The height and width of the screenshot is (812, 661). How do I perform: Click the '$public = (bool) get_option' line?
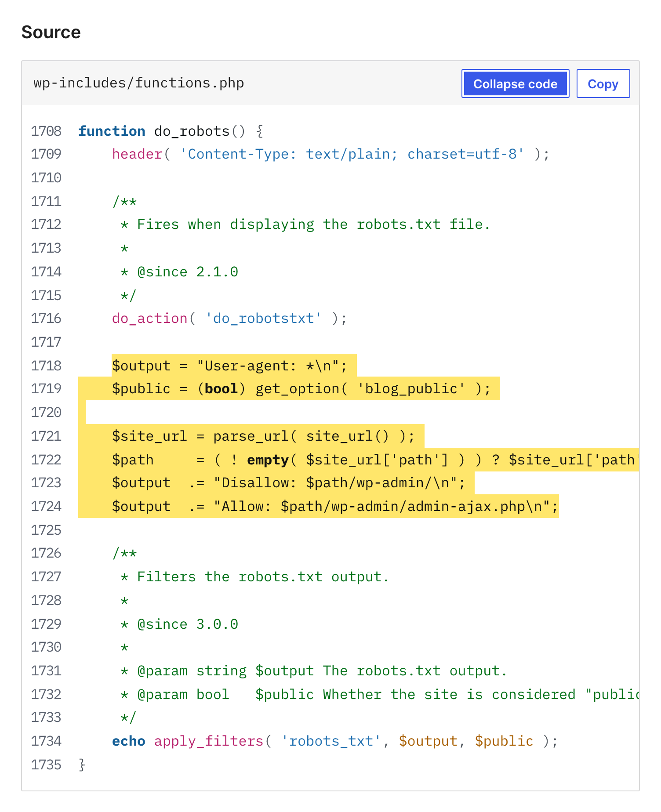coord(301,389)
